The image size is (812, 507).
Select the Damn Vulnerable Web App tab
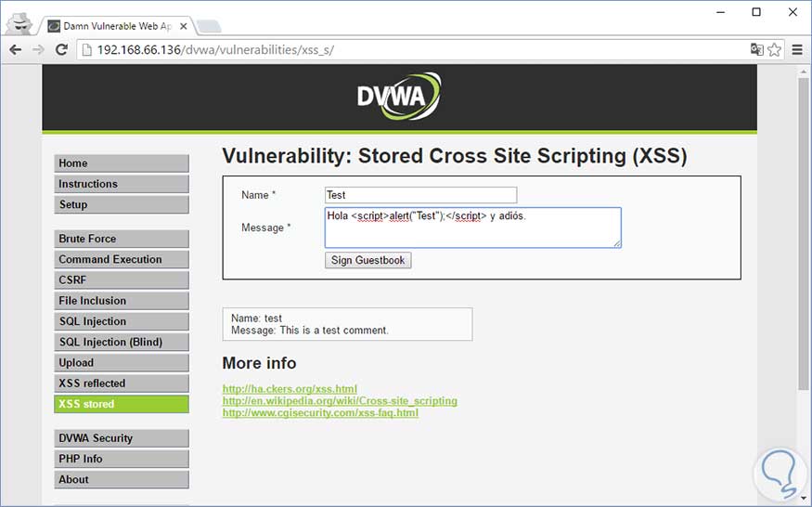(117, 26)
